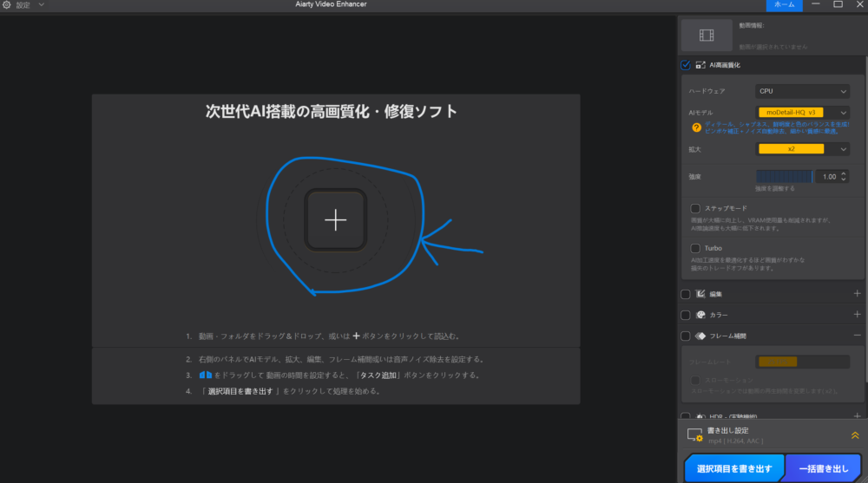Click the settings gear icon
The image size is (868, 483).
[x=7, y=5]
